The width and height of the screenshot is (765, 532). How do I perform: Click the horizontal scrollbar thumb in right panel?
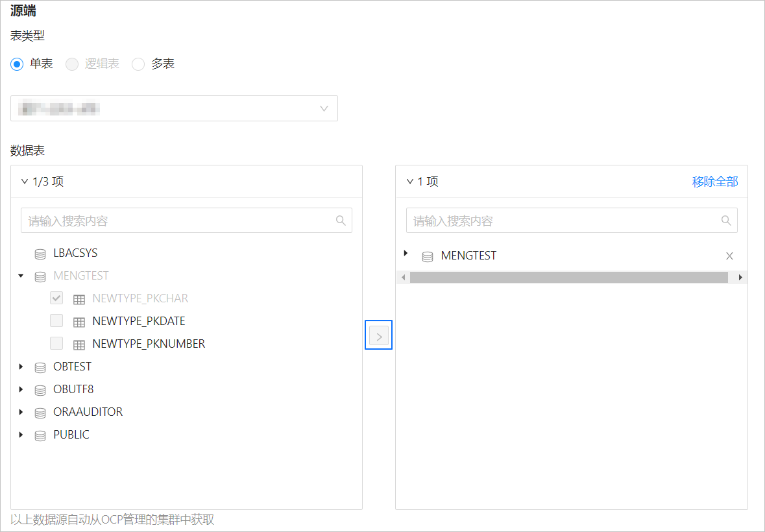pyautogui.click(x=569, y=278)
